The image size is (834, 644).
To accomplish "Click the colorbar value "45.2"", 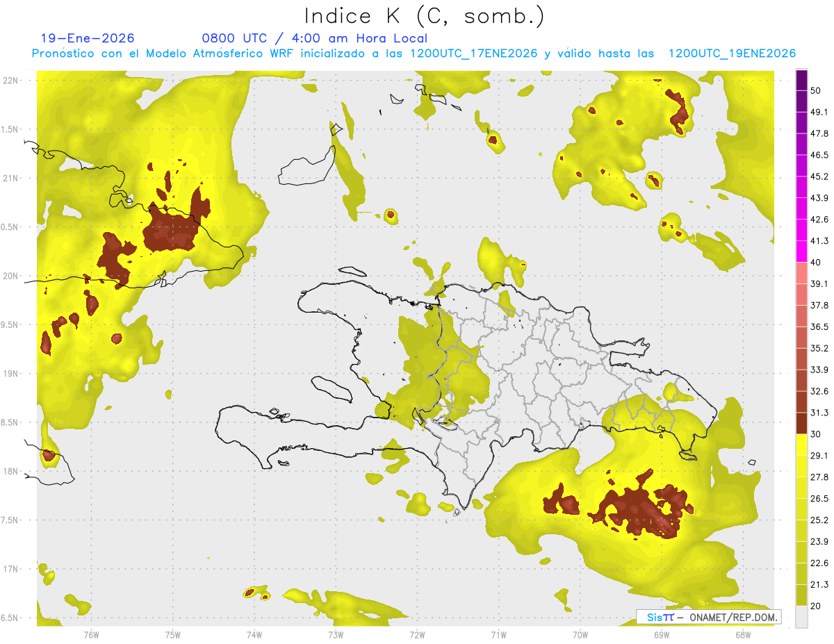I will coord(820,176).
